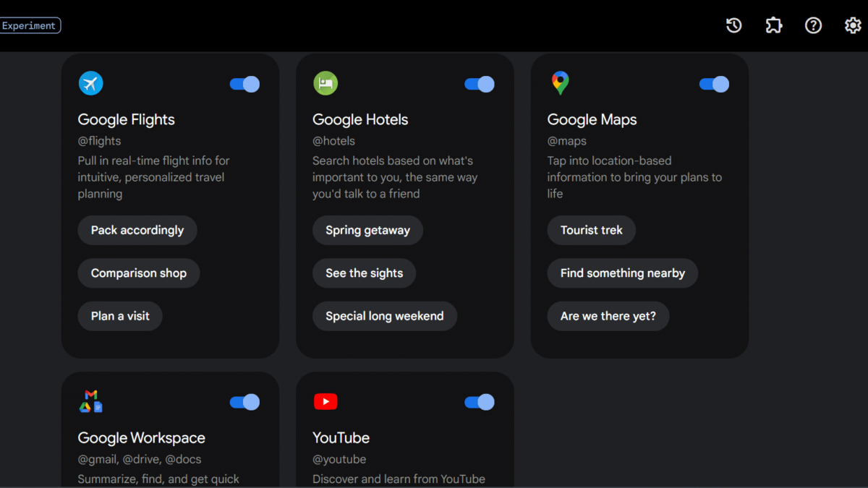Click the @hotels handle text
Screen dimensions: 868x488
pos(334,141)
